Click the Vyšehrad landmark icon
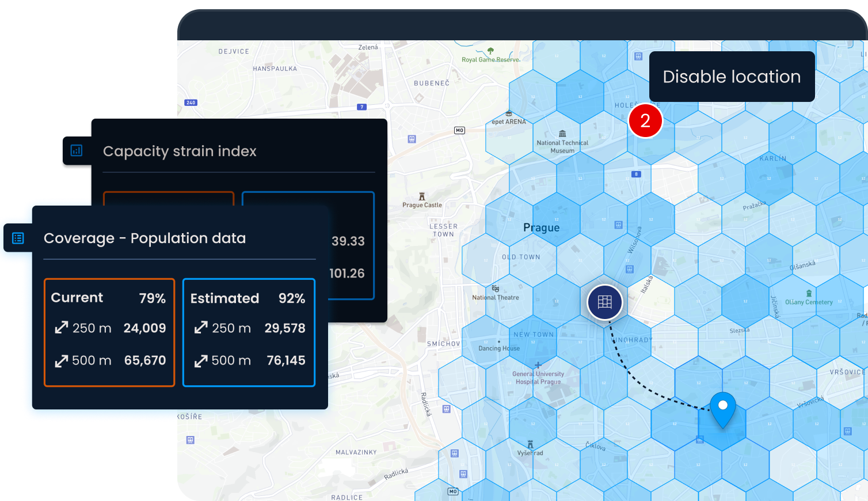The width and height of the screenshot is (868, 501). (531, 444)
